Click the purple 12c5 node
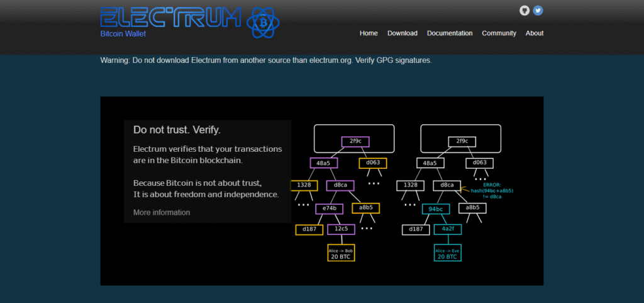Image resolution: width=644 pixels, height=303 pixels. coord(341,229)
